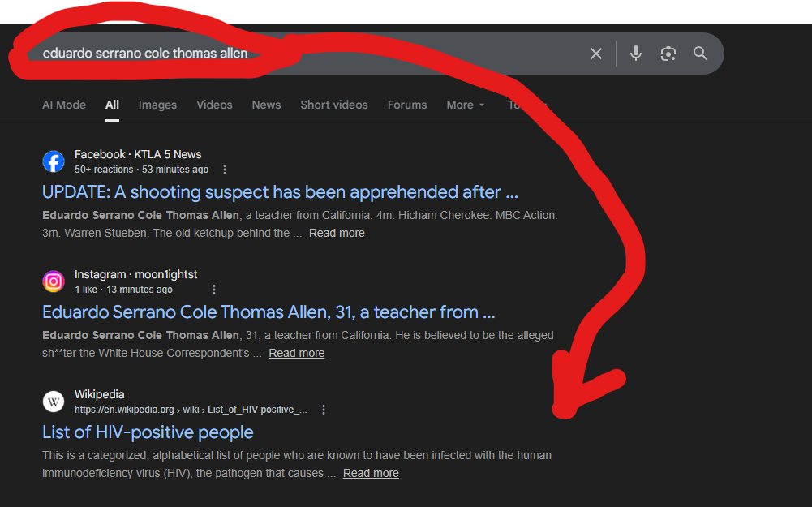Click the Instagram logo icon

(54, 281)
